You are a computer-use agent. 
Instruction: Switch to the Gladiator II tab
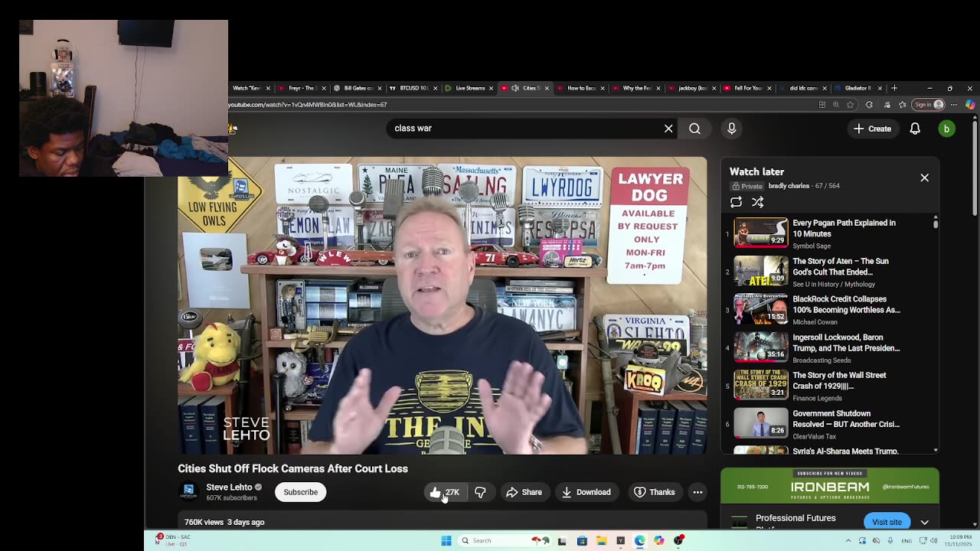click(858, 88)
